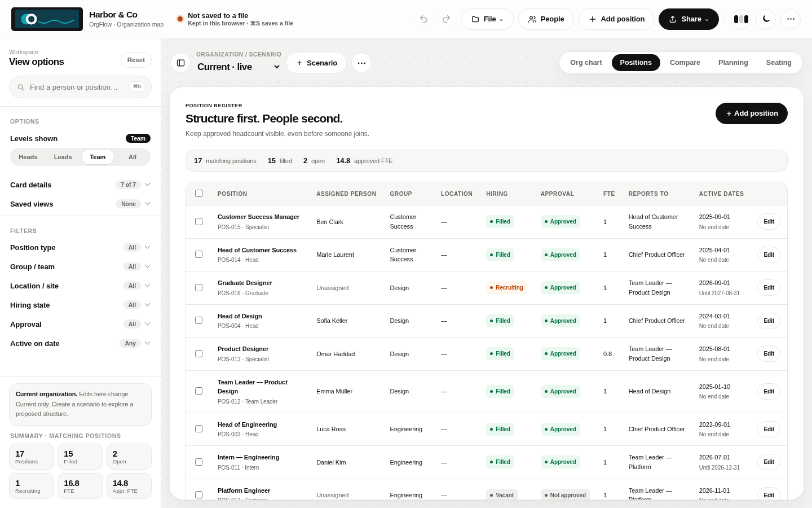Tick the Graduate Designer row checkbox
This screenshot has width=812, height=508.
[198, 287]
